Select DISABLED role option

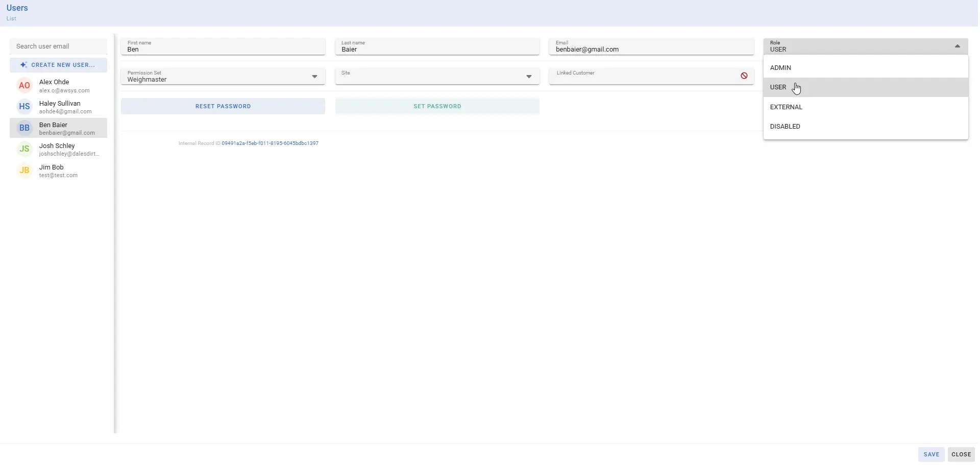[785, 127]
